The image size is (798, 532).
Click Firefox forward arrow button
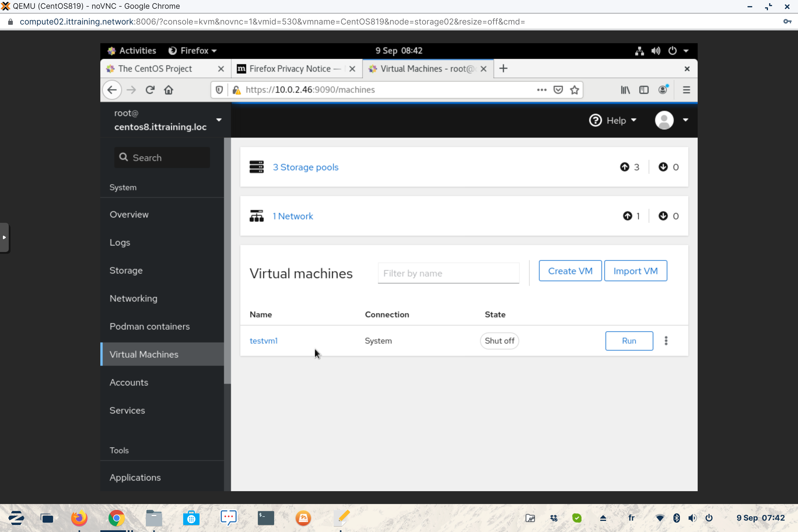131,90
